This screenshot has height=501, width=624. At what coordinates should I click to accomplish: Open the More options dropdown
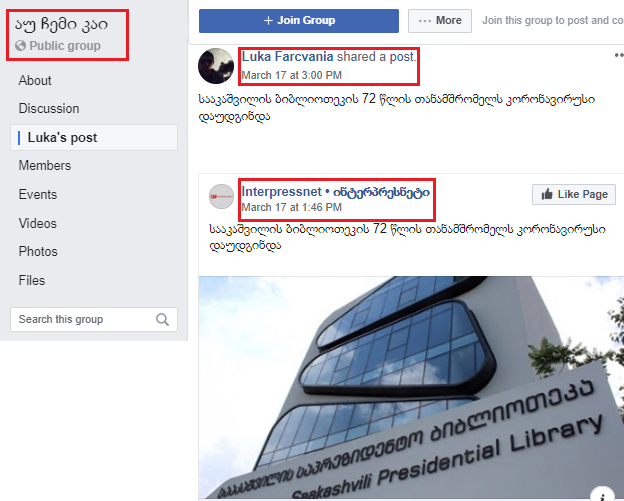click(x=440, y=21)
